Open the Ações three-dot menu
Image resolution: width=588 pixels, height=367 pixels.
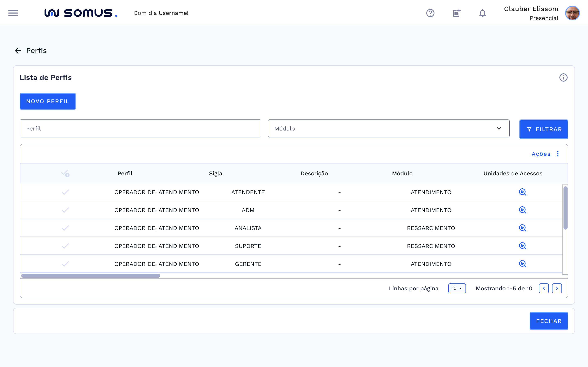pos(558,154)
